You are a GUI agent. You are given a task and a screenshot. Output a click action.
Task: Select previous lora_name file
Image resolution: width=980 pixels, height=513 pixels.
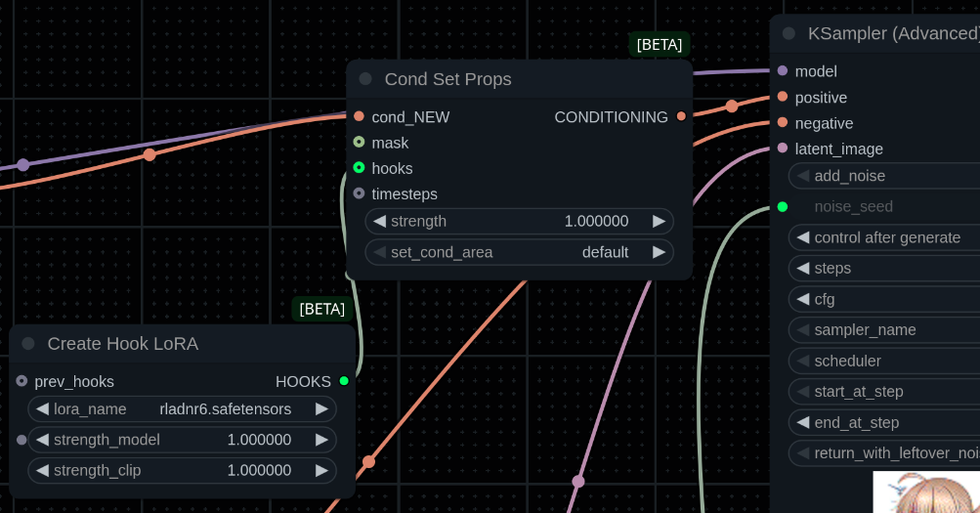[42, 409]
